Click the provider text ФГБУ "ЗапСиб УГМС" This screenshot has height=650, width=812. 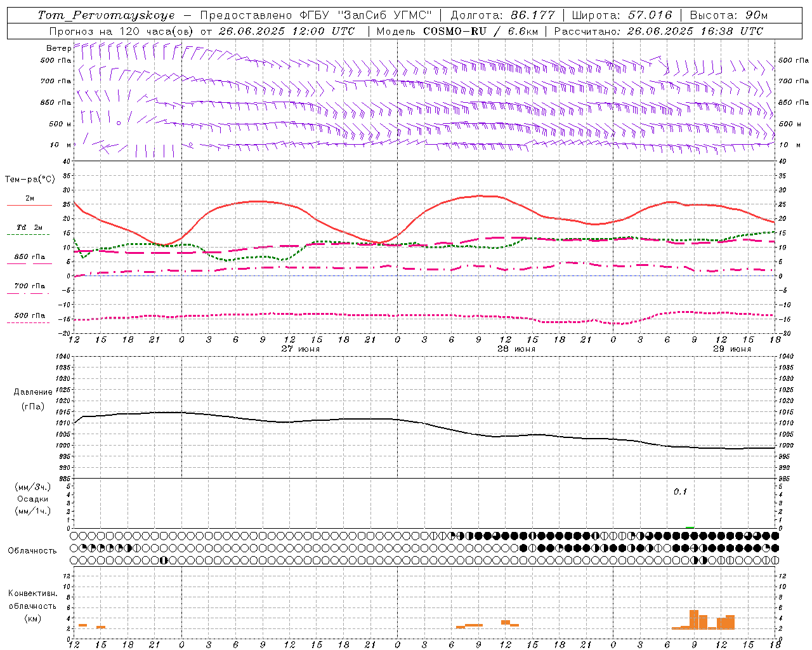click(365, 15)
